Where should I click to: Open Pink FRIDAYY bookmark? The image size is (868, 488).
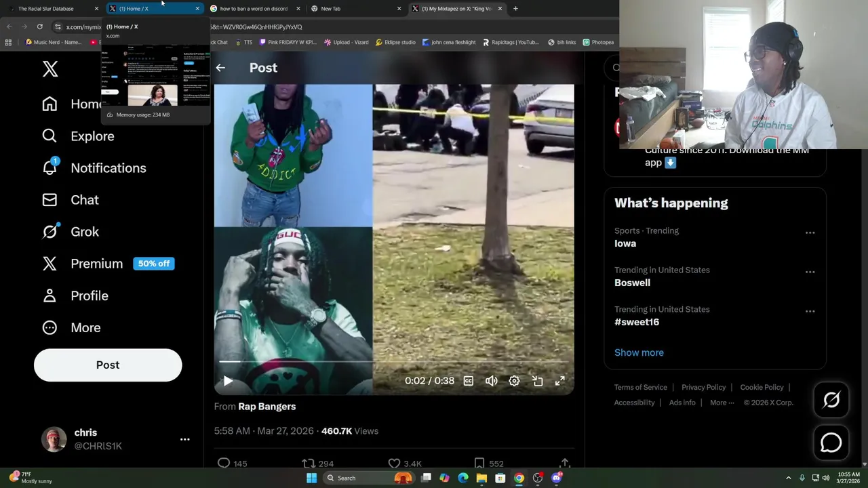pyautogui.click(x=288, y=42)
